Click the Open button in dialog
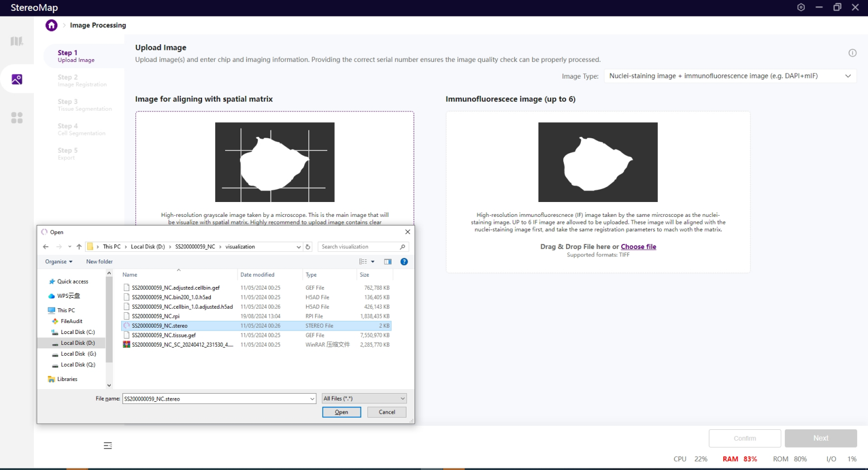Image resolution: width=868 pixels, height=470 pixels. tap(342, 412)
